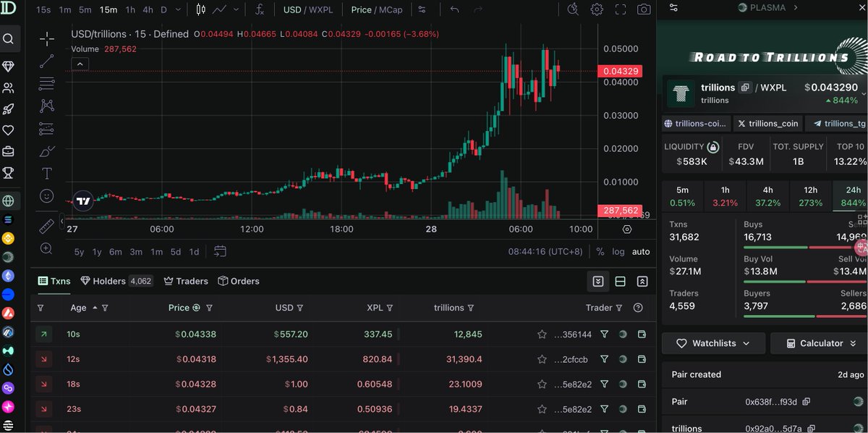Image resolution: width=868 pixels, height=433 pixels.
Task: Take chart snapshot with camera icon
Action: coord(644,9)
